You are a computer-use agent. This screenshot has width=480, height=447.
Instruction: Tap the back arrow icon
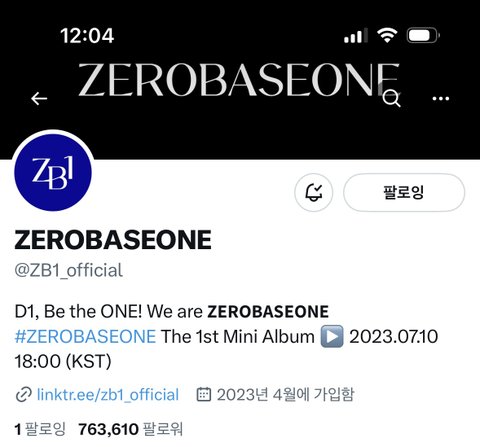pos(39,99)
